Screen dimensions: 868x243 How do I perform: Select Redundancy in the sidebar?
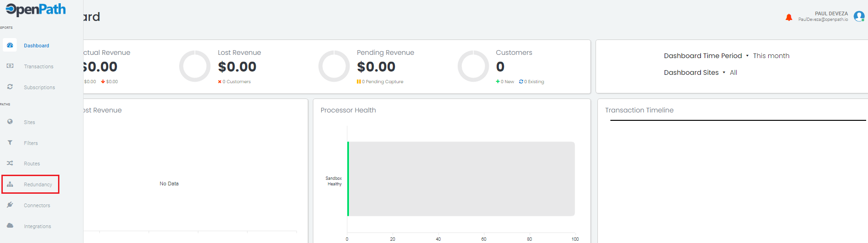38,184
